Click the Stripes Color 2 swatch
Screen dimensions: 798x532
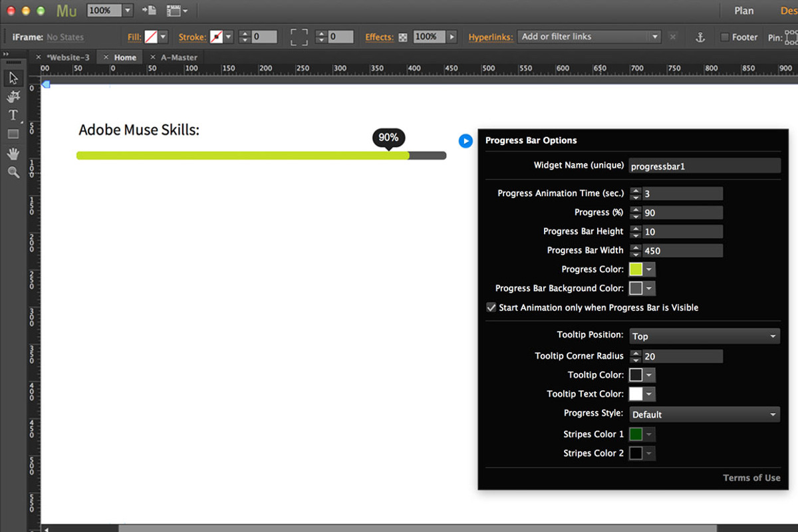(x=636, y=454)
